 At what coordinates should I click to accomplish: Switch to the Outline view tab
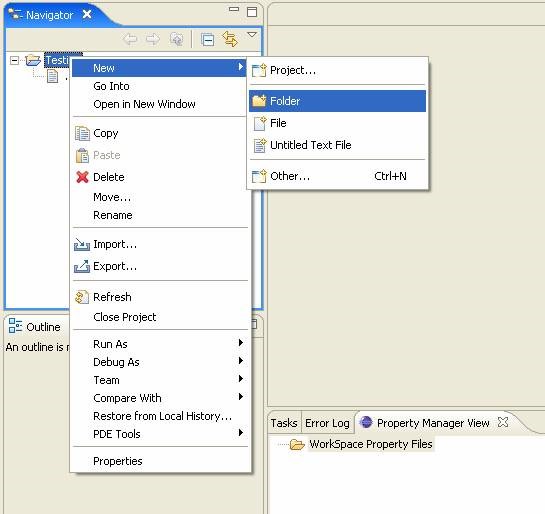click(34, 327)
